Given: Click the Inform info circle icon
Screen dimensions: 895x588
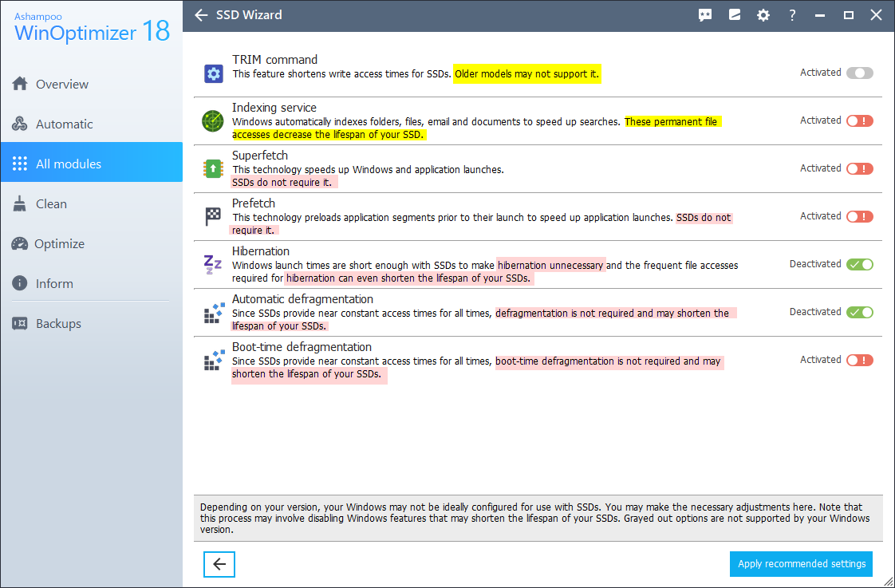Looking at the screenshot, I should (x=20, y=283).
